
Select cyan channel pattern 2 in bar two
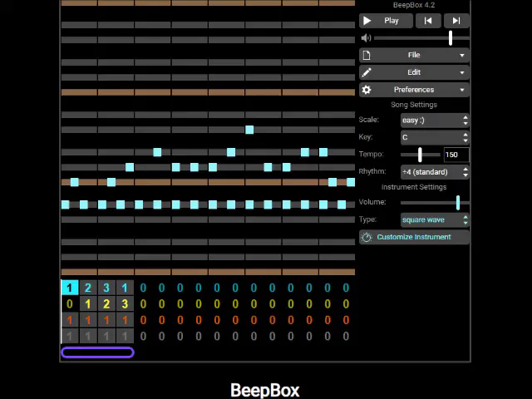(x=88, y=288)
